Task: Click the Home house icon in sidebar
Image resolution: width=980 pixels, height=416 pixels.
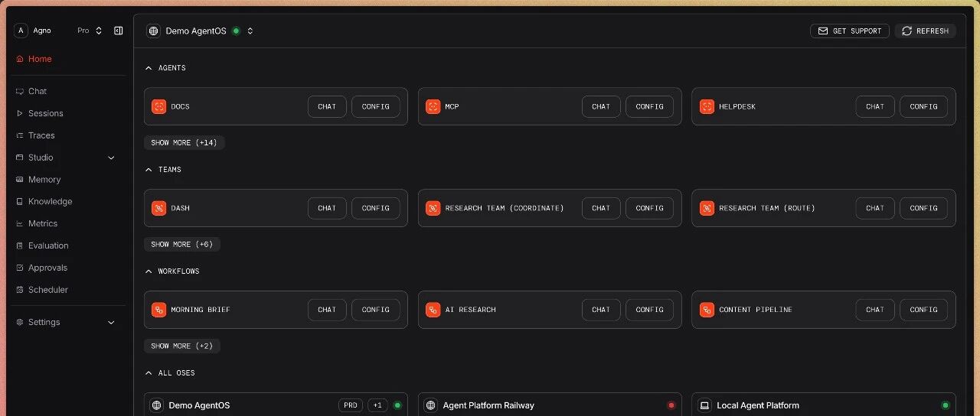Action: click(x=20, y=59)
